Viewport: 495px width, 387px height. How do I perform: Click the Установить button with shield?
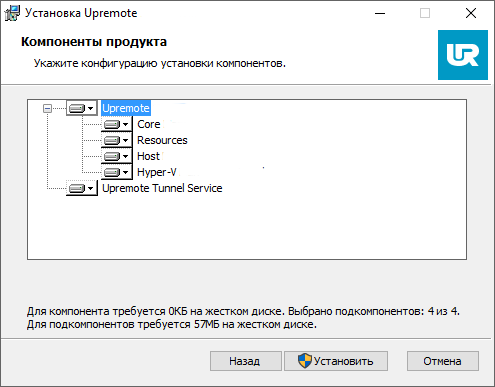click(336, 361)
